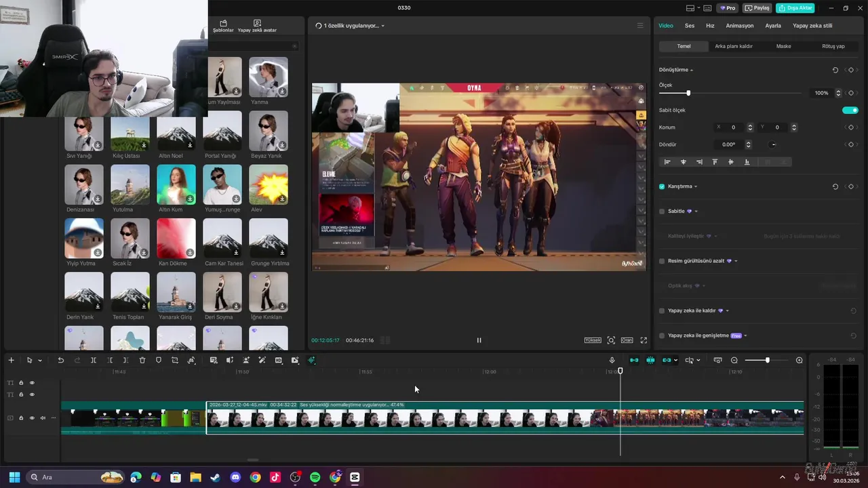The image size is (868, 488).
Task: Enable Yapay zeka ile genişletme checkbox
Action: [x=662, y=335]
